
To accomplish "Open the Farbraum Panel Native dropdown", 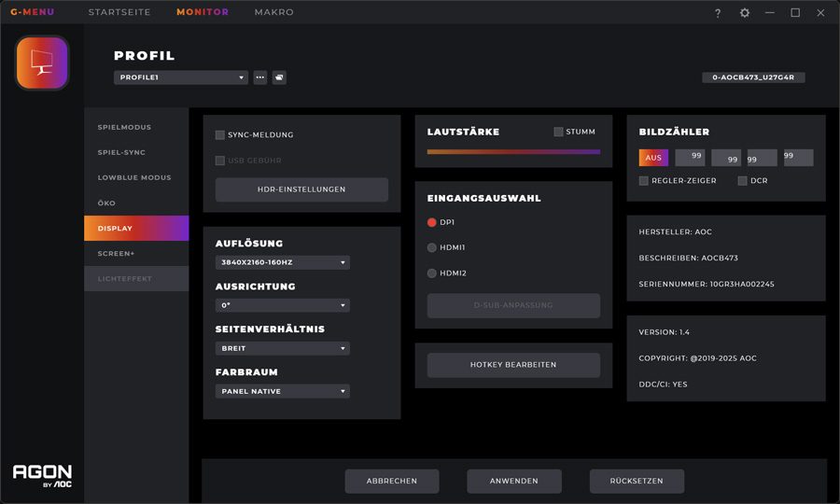I will 283,392.
